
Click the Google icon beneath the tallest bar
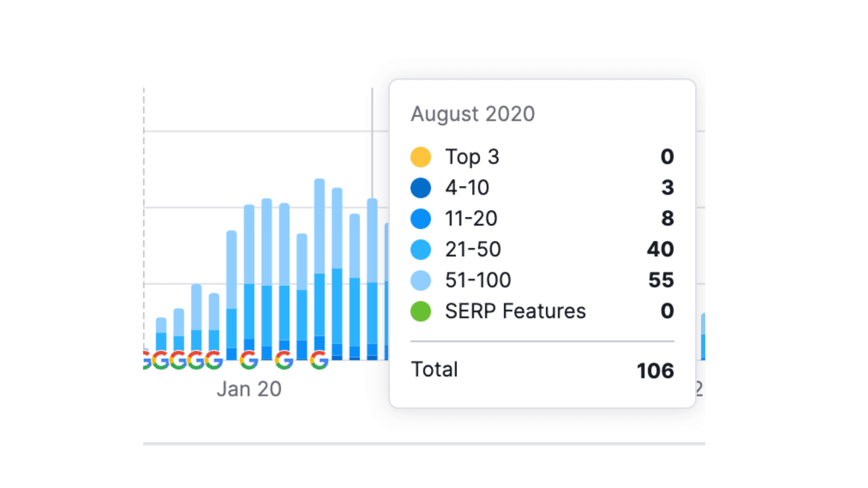pyautogui.click(x=320, y=360)
